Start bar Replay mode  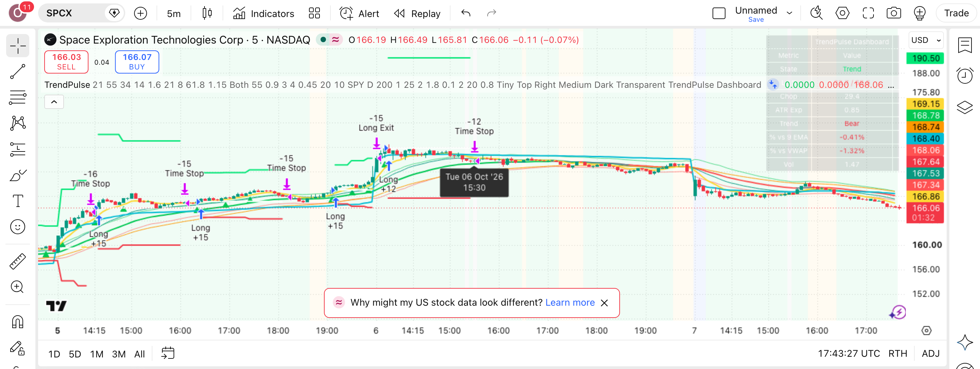(x=417, y=13)
